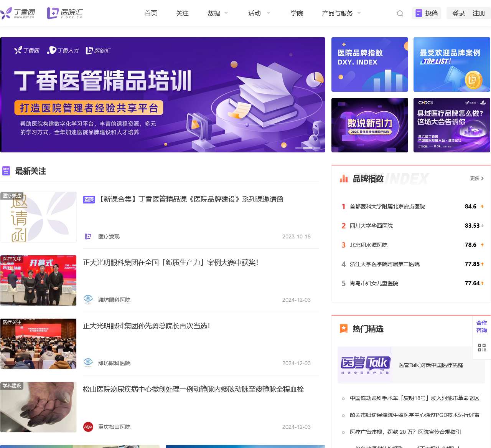Select the 首页 menu item

[x=150, y=13]
